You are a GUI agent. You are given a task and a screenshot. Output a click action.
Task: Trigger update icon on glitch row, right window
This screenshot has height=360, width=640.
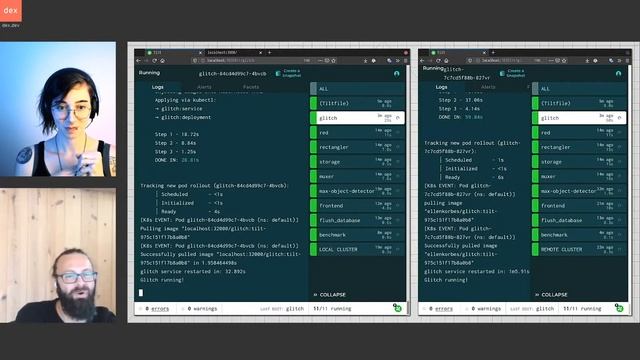pos(620,118)
